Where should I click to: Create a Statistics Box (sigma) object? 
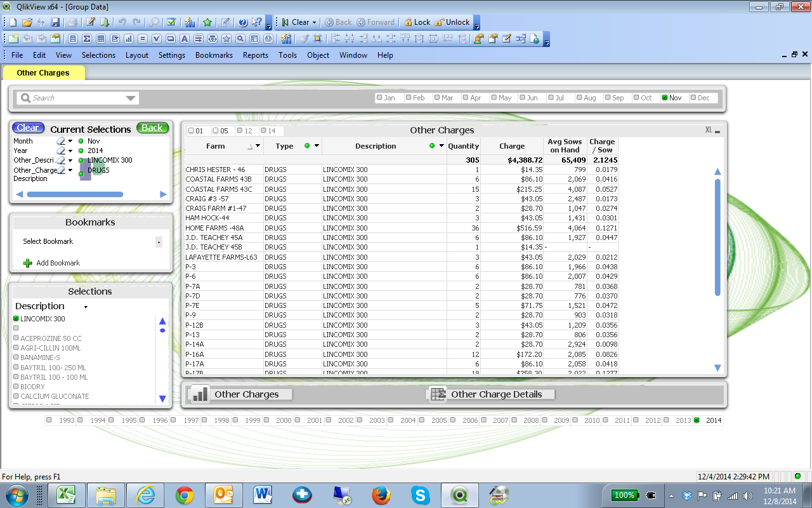(x=87, y=39)
